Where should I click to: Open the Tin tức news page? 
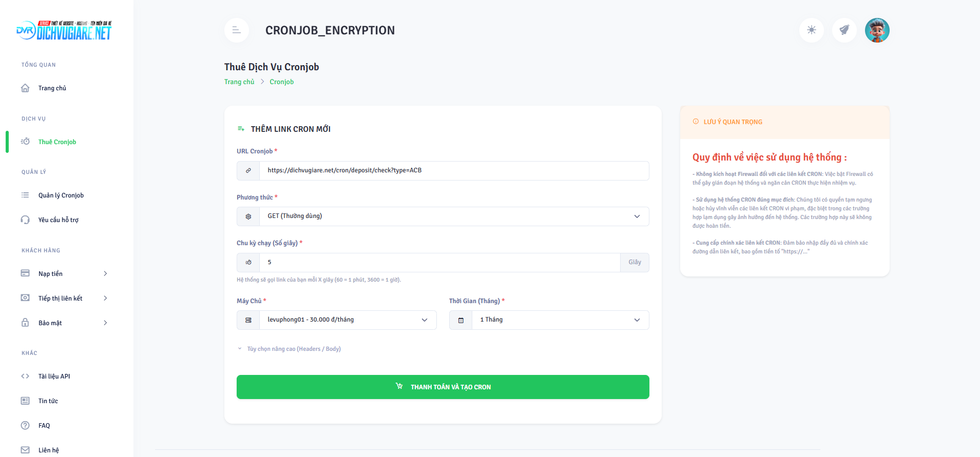[48, 401]
